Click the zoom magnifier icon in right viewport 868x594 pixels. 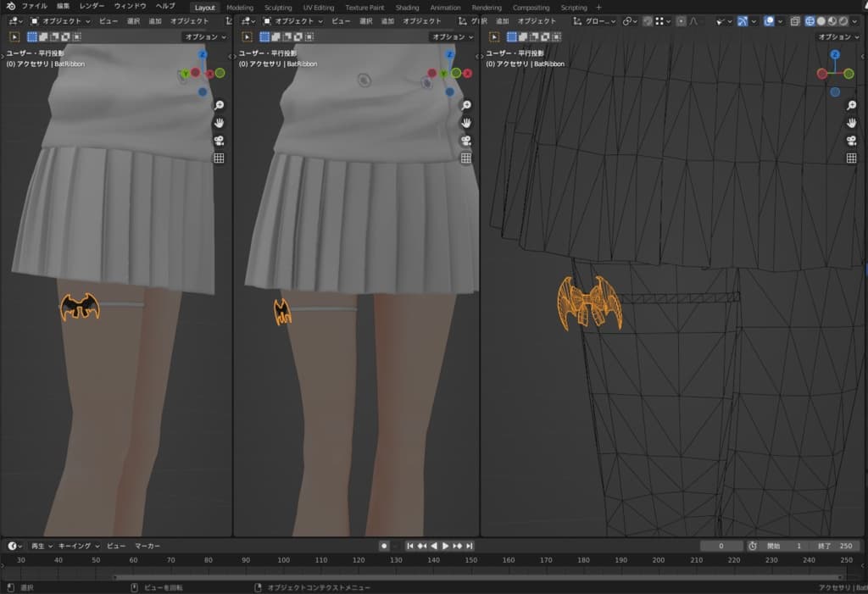[x=851, y=105]
